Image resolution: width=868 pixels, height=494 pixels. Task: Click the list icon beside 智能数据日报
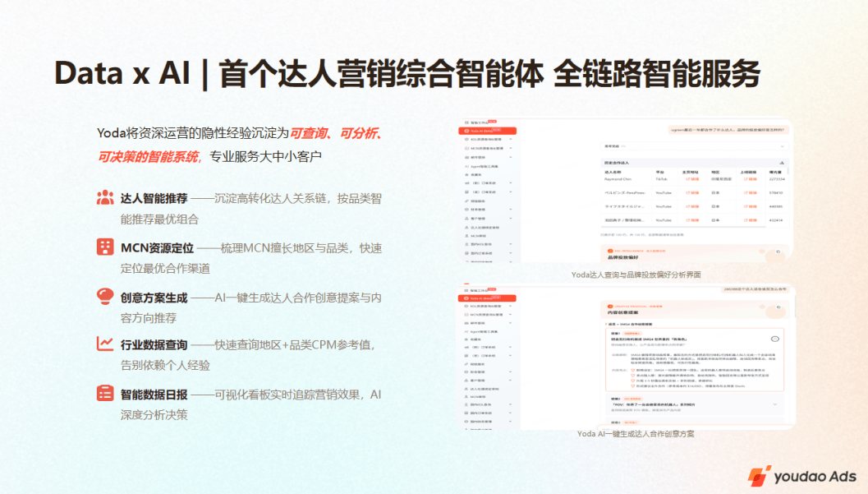tap(104, 393)
